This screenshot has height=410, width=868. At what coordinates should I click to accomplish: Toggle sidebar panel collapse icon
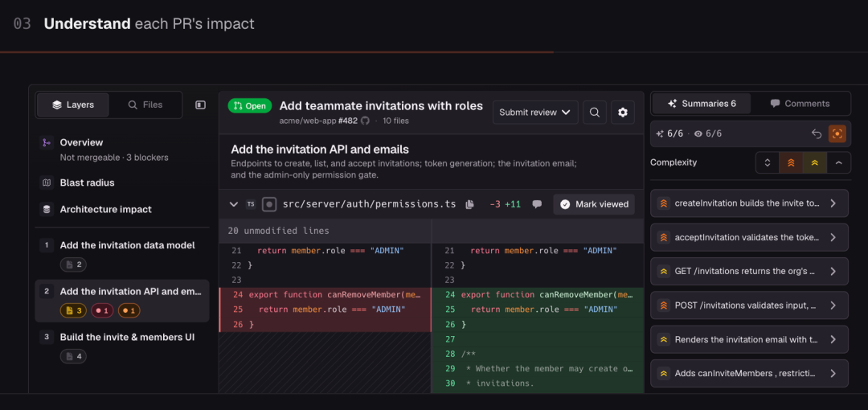pyautogui.click(x=200, y=105)
